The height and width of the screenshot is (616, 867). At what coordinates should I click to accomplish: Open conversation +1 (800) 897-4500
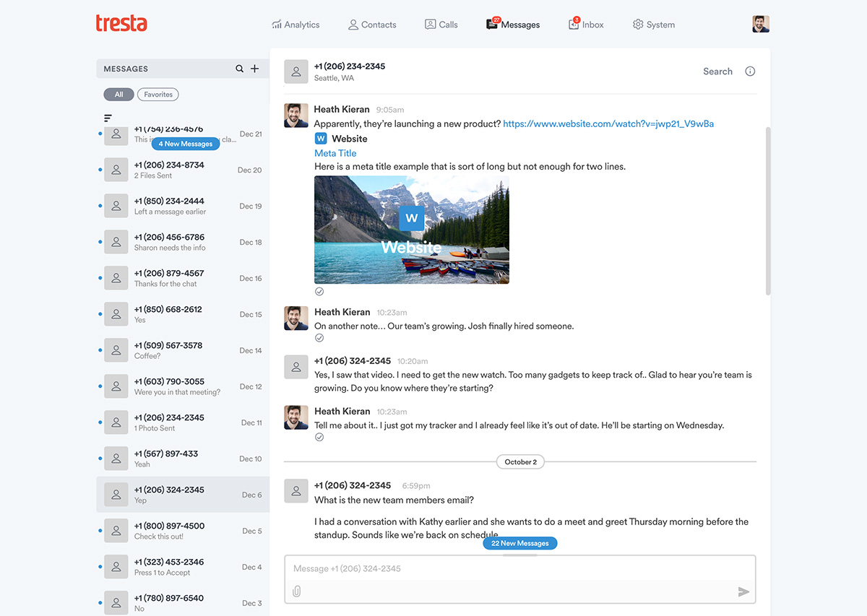(183, 531)
